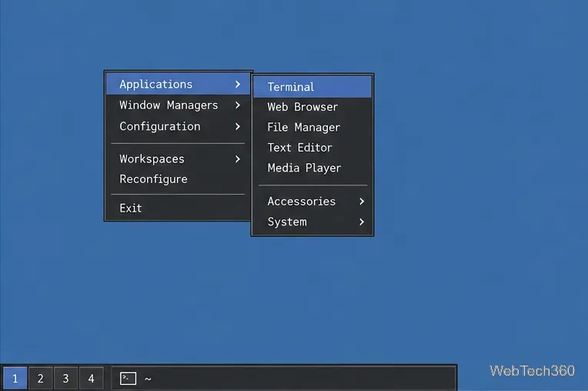This screenshot has height=391, width=588.
Task: Open the Workspaces menu entry
Action: pos(178,159)
